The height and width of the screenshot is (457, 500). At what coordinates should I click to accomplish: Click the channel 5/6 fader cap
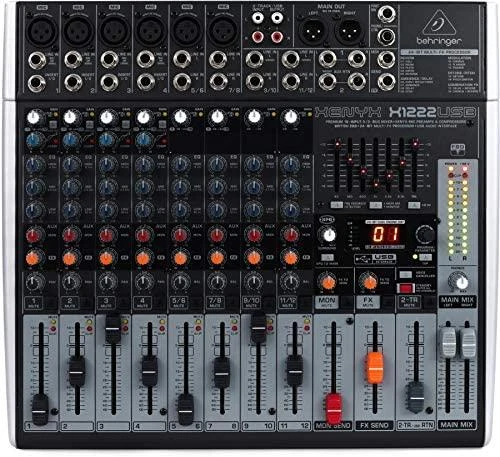pyautogui.click(x=185, y=410)
